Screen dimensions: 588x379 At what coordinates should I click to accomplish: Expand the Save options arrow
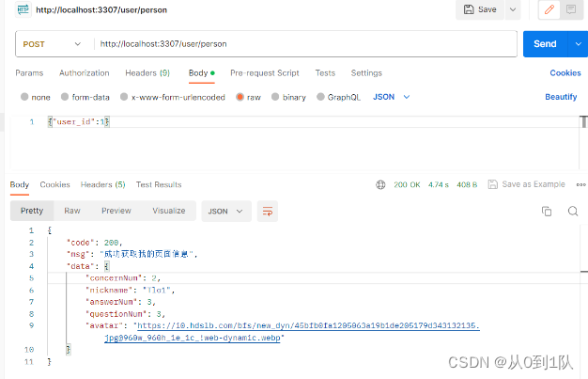pos(513,9)
